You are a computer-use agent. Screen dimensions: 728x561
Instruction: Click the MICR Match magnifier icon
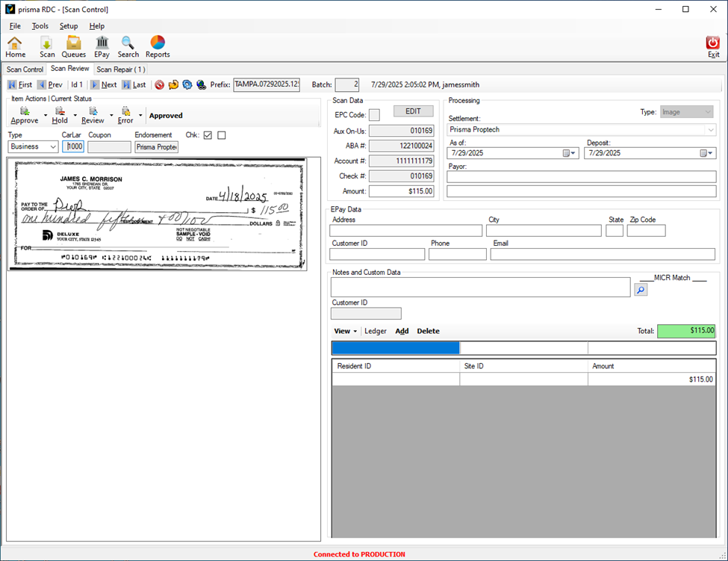pos(641,289)
